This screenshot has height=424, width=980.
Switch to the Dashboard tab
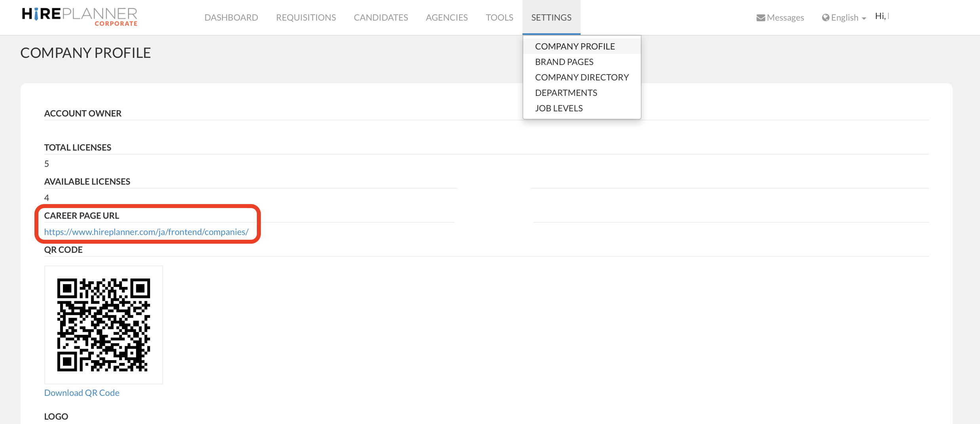point(231,17)
